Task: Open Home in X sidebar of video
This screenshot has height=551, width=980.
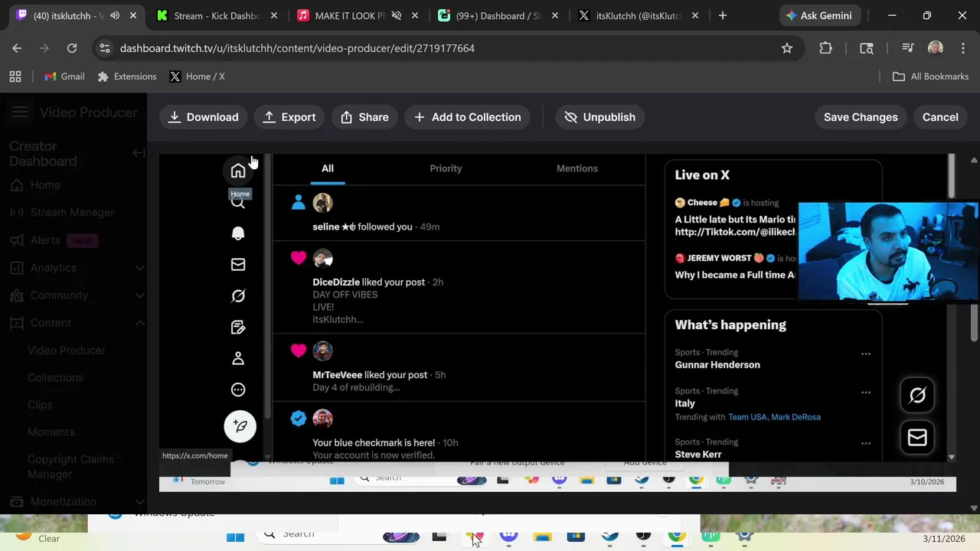Action: pos(238,171)
